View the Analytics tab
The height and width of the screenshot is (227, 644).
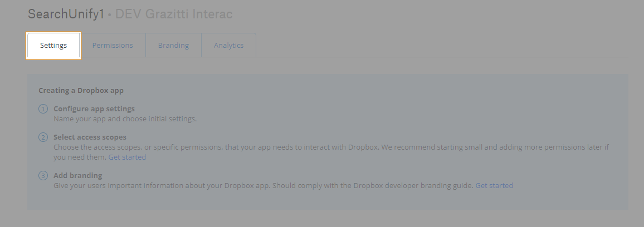click(x=228, y=46)
